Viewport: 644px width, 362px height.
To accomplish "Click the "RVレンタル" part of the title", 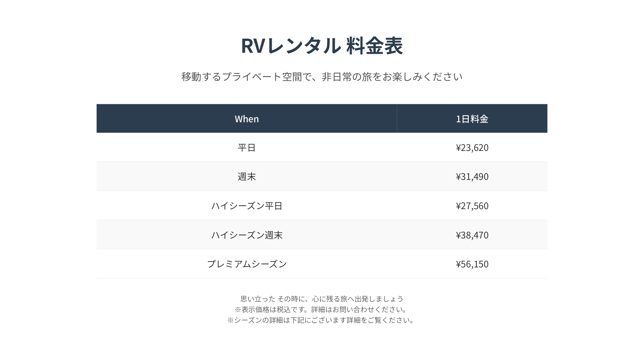I will [291, 46].
